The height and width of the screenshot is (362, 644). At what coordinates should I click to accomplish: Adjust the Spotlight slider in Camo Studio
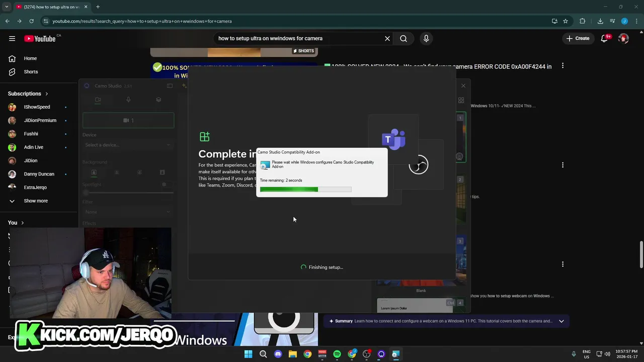[128, 193]
